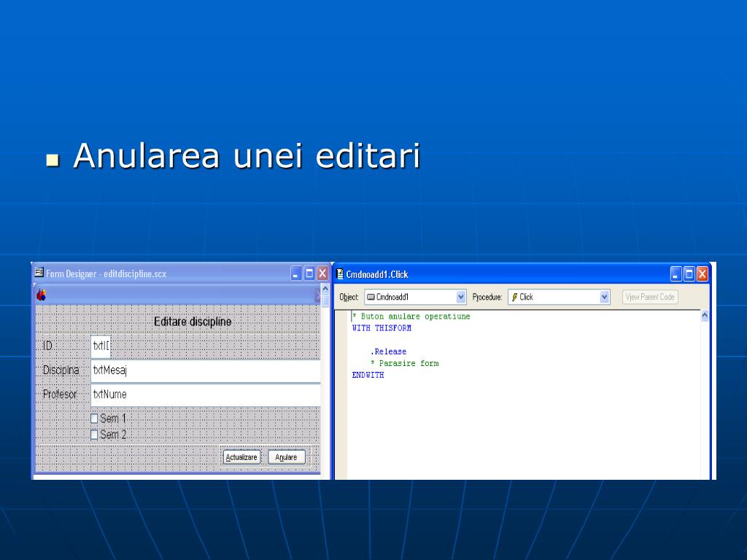This screenshot has height=560, width=747.
Task: Select the ID label on the form
Action: pos(47,346)
